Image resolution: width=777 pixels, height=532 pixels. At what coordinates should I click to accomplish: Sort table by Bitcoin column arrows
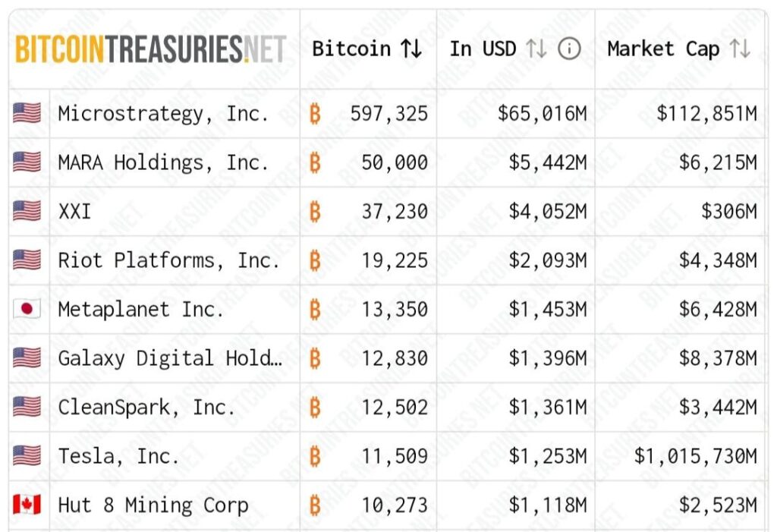[412, 49]
